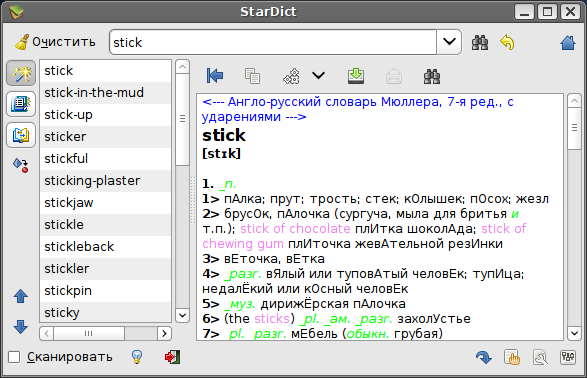This screenshot has width=587, height=378.
Task: Click the definition pane scrollbar down arrow
Action: coord(574,333)
